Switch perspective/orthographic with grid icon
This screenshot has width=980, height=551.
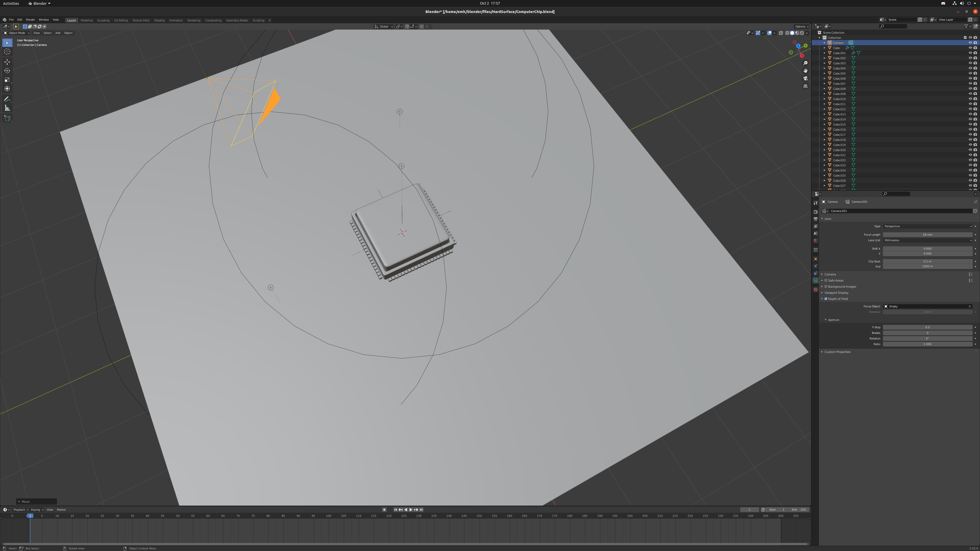coord(805,86)
